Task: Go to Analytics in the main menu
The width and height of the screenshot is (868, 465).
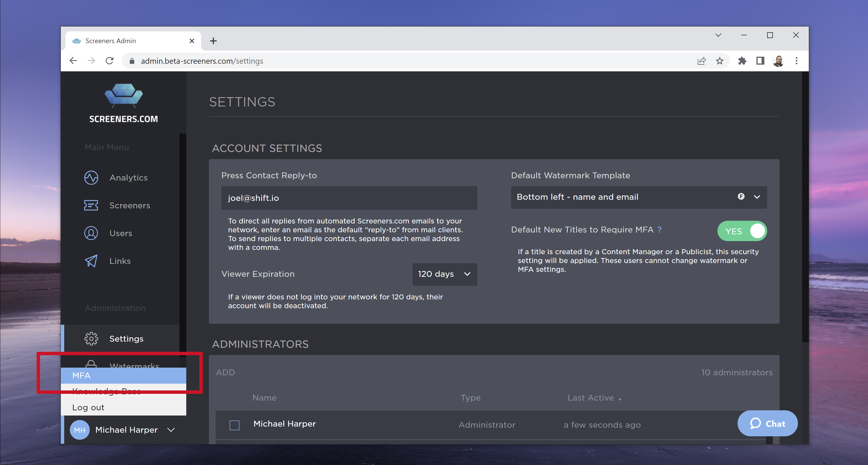Action: 128,178
